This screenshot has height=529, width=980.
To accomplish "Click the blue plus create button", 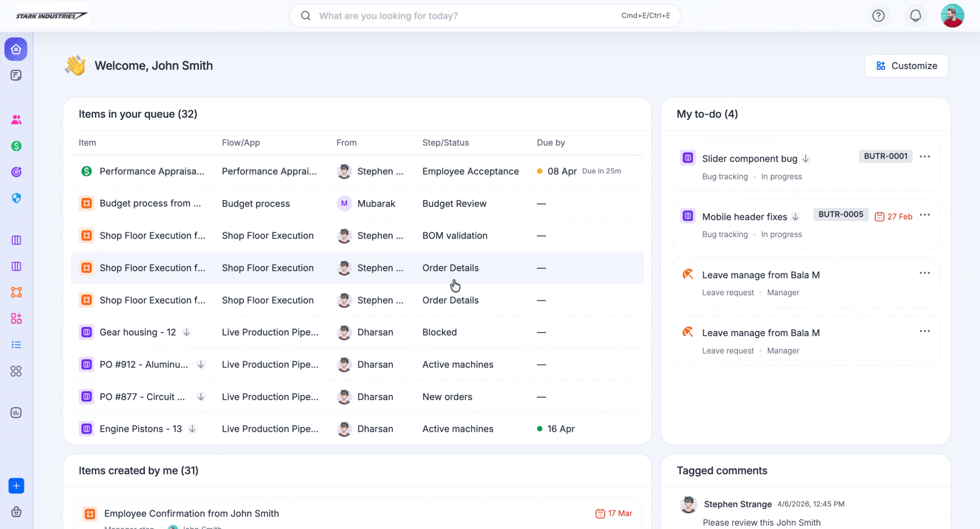I will (16, 486).
